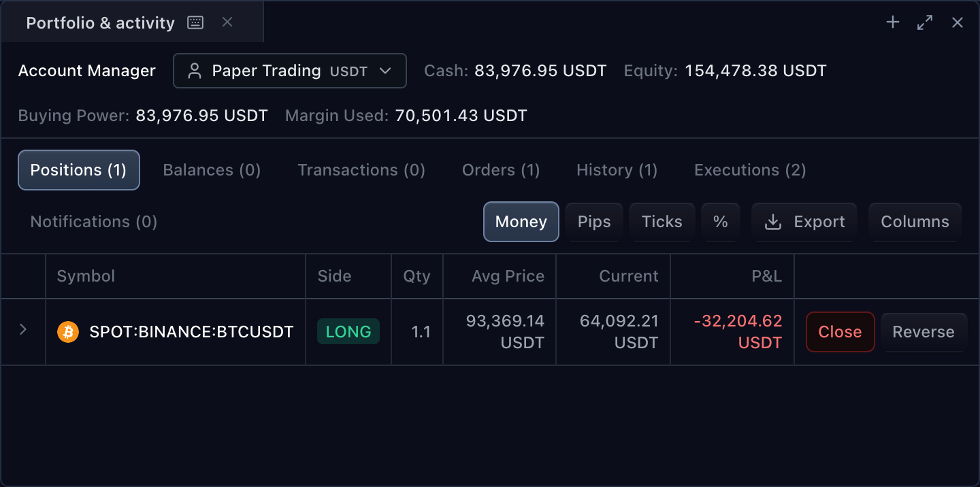Open the Orders (1) tab

(501, 170)
